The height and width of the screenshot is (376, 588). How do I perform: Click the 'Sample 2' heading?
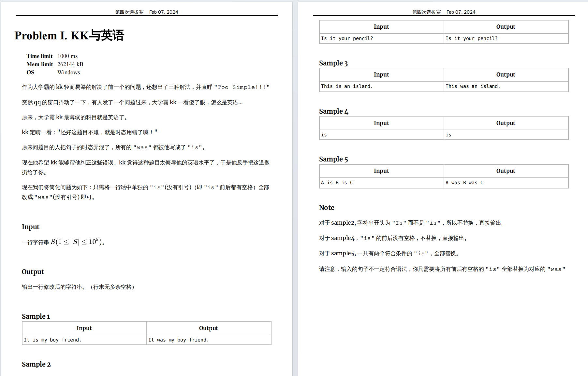(x=36, y=364)
